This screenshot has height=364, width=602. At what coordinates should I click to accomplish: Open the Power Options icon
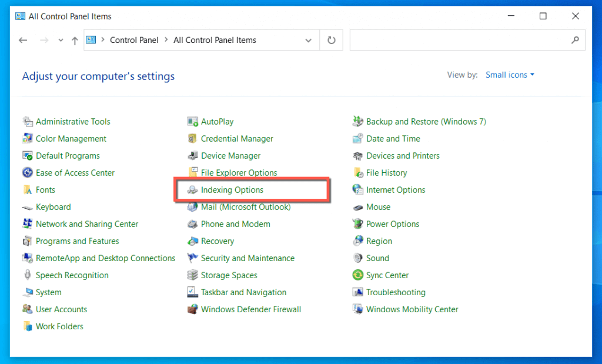(357, 224)
